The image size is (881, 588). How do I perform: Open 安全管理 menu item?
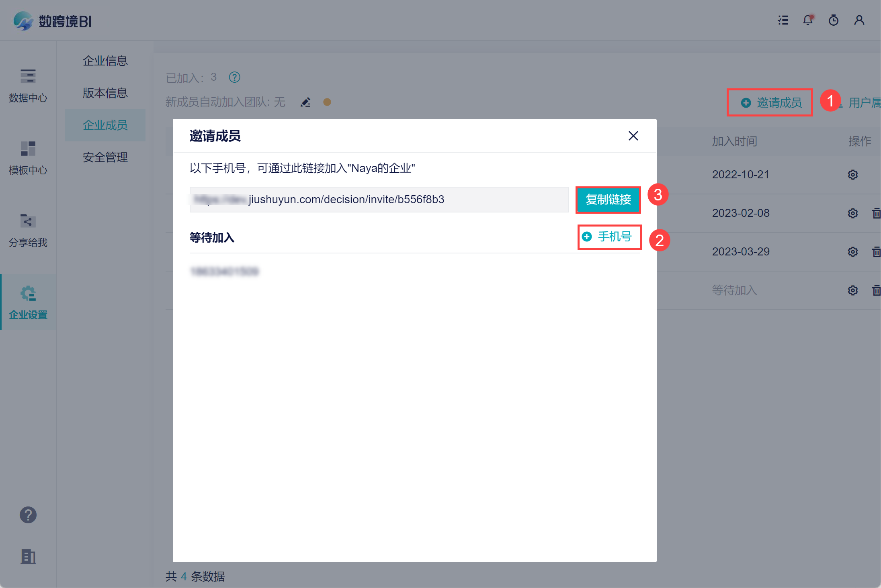(105, 157)
